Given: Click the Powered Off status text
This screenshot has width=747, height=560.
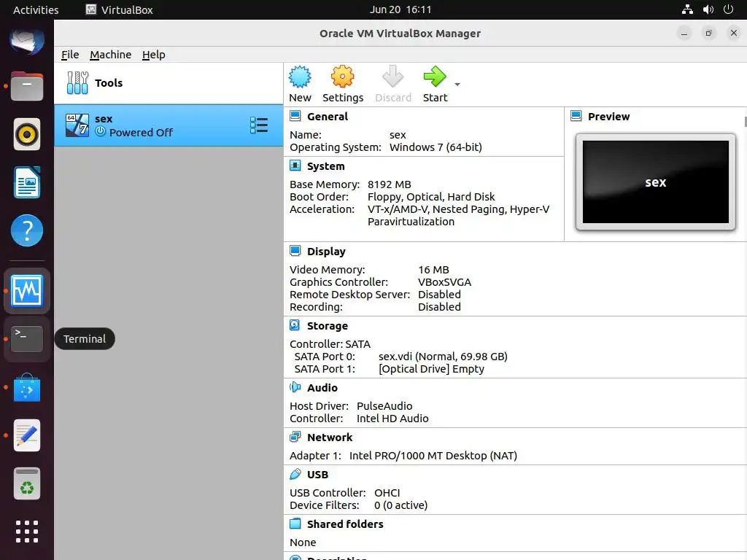Looking at the screenshot, I should 141,133.
